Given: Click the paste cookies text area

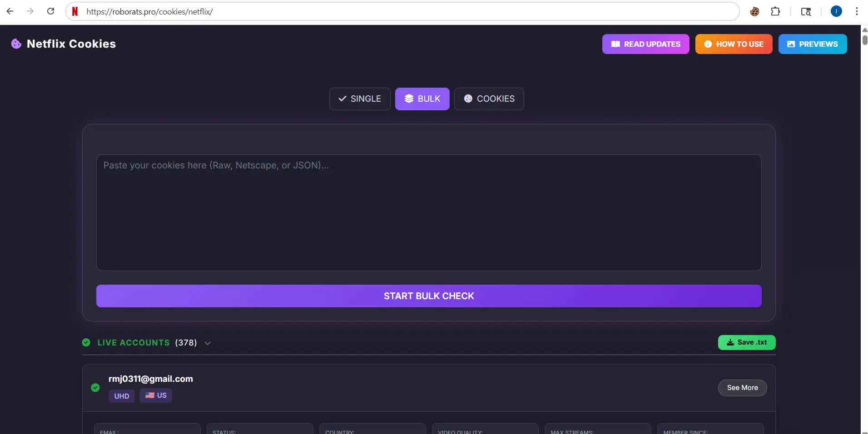Looking at the screenshot, I should (x=429, y=212).
